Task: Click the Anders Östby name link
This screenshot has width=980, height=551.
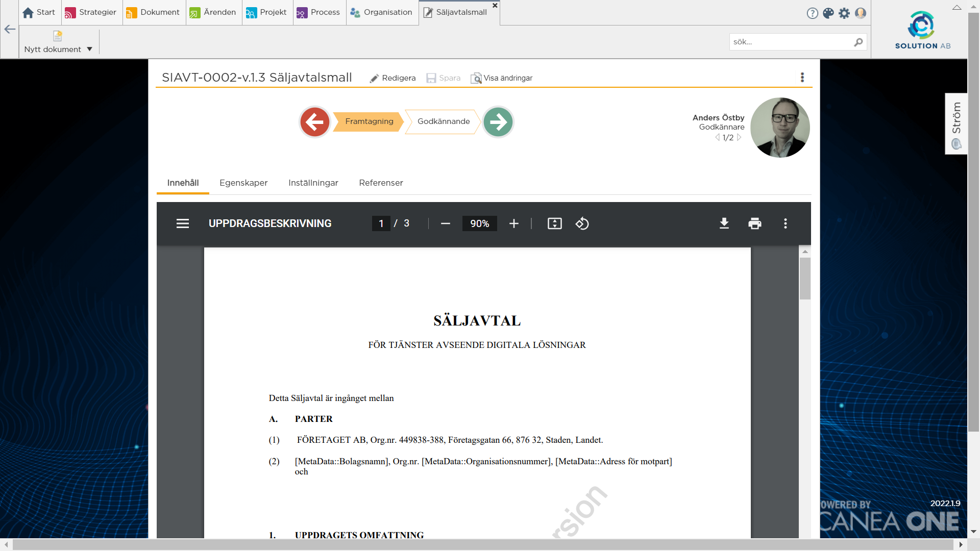Action: point(718,118)
